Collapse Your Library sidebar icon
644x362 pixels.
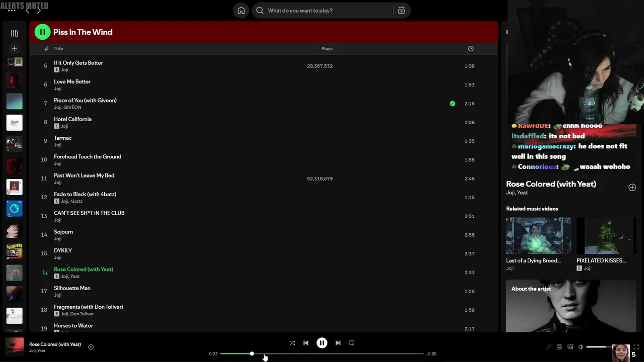15,33
